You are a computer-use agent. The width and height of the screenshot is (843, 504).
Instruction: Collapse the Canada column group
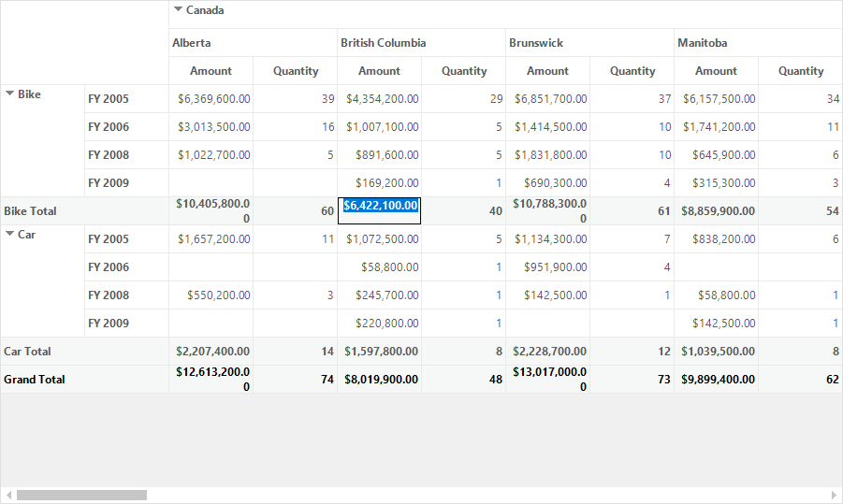[178, 9]
